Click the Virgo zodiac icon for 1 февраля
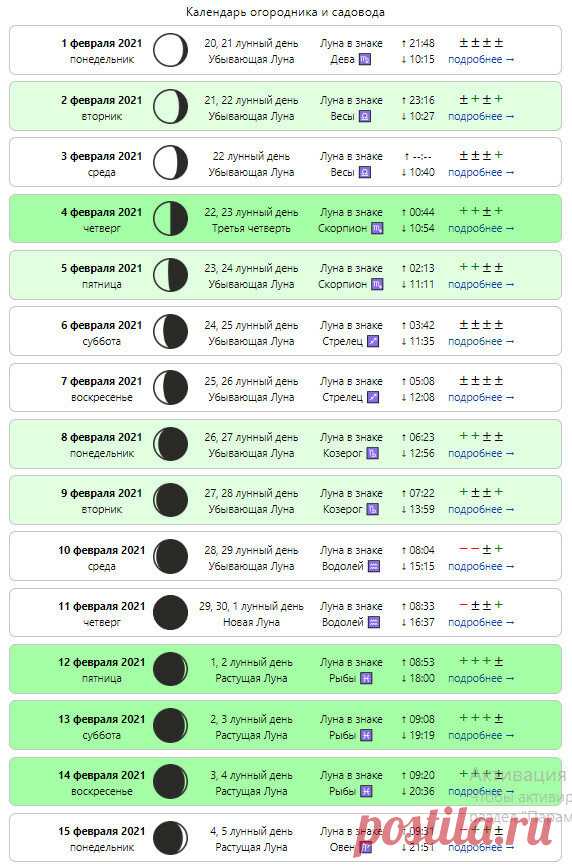Image resolution: width=572 pixels, height=868 pixels. (365, 60)
